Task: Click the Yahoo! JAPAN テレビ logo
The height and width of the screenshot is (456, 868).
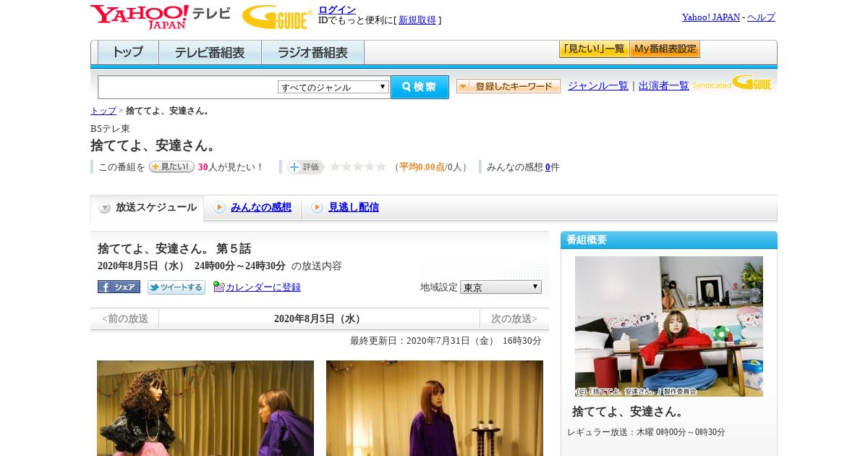Action: [160, 17]
